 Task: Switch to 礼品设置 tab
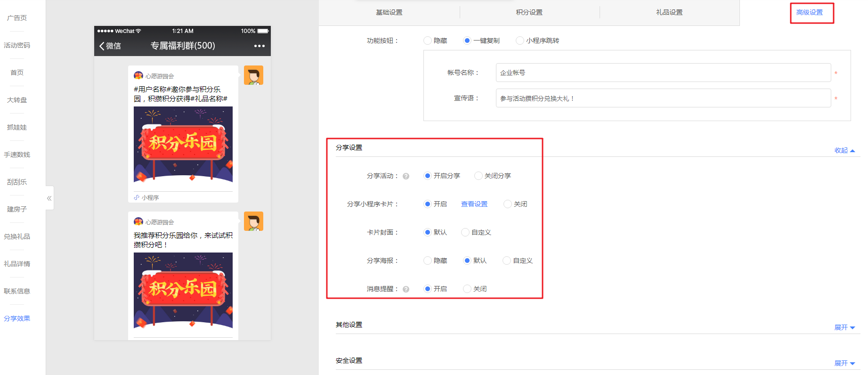coord(669,12)
